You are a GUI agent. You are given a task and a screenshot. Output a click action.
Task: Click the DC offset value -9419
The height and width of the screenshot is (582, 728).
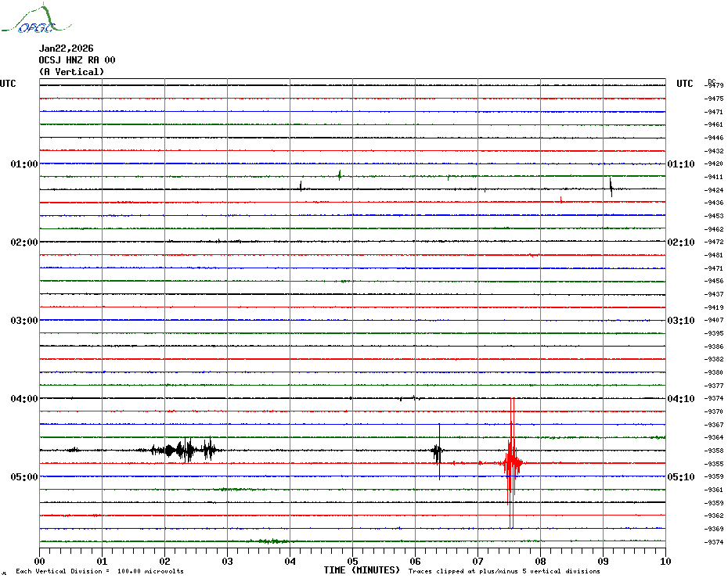[714, 307]
